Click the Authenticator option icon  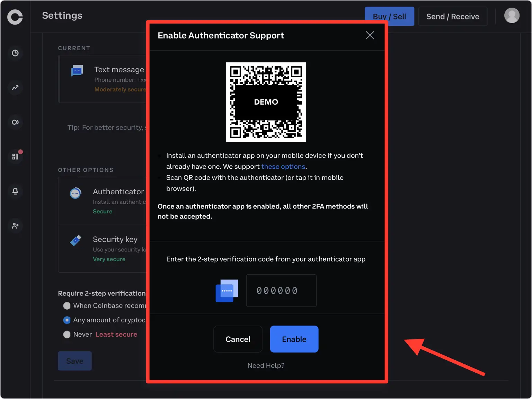pos(76,193)
